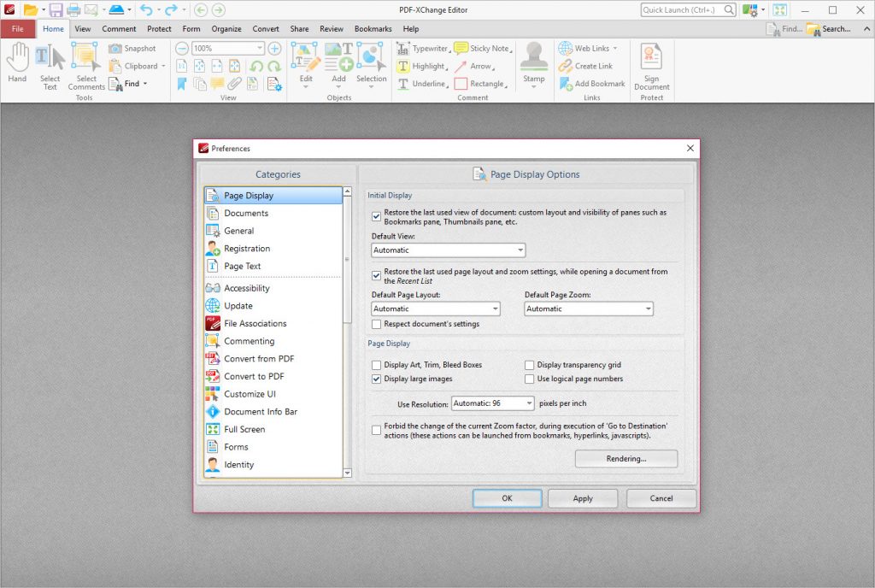Click categories list scrollbar down arrow
Viewport: 875px width, 588px height.
coord(347,473)
